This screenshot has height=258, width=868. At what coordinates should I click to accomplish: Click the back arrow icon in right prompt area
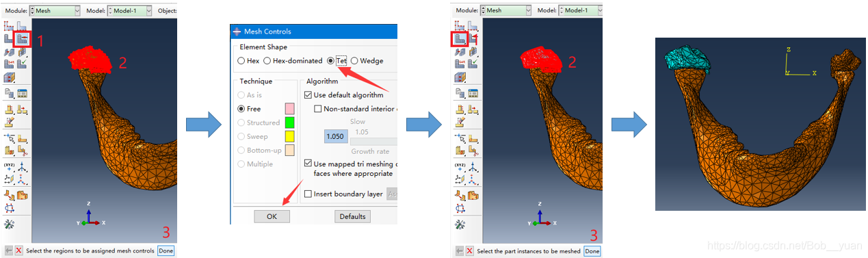coord(460,251)
